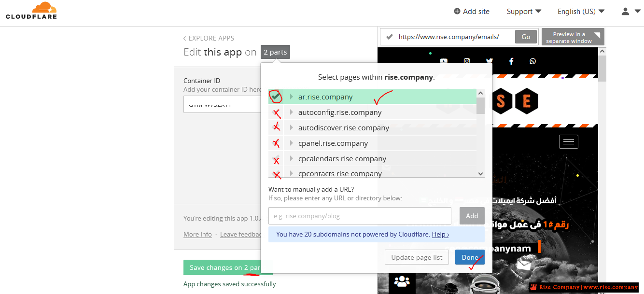Screen dimensions: 644x294
Task: Select the cpcalendars.rise.company row label
Action: [x=342, y=159]
